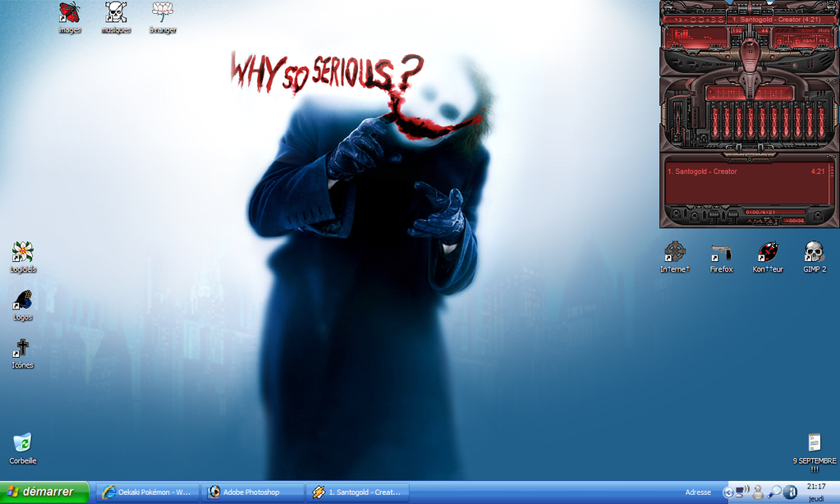Open the Icônes cross shortcut
This screenshot has height=504, width=840.
[x=22, y=354]
